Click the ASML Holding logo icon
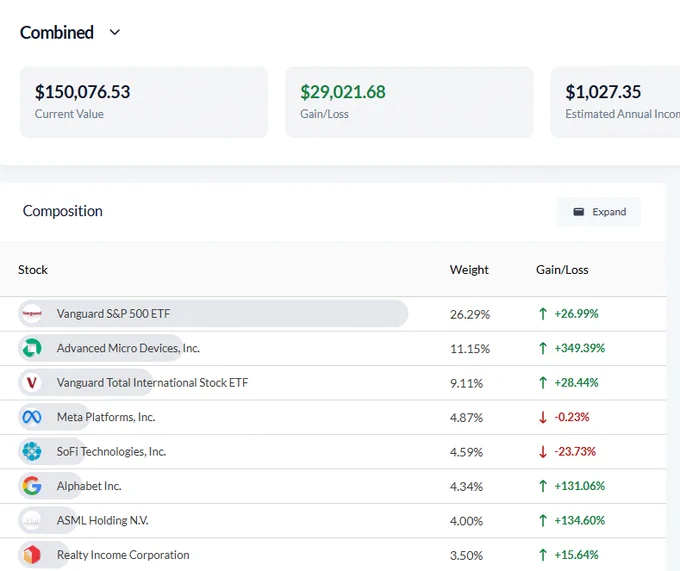Image resolution: width=680 pixels, height=571 pixels. [x=32, y=520]
